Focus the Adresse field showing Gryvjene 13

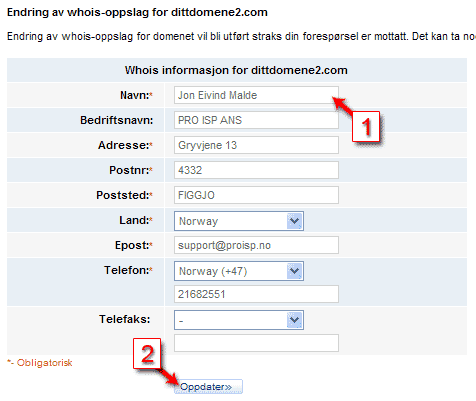pyautogui.click(x=256, y=145)
